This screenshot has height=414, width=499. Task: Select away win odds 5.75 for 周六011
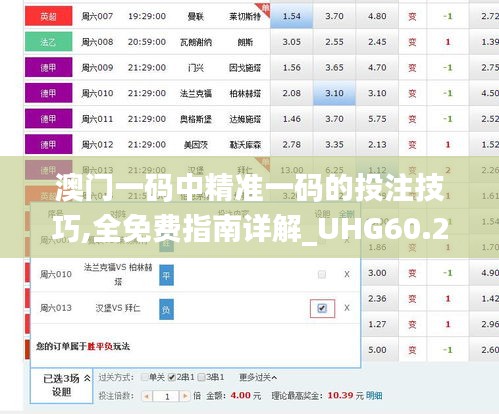377,119
